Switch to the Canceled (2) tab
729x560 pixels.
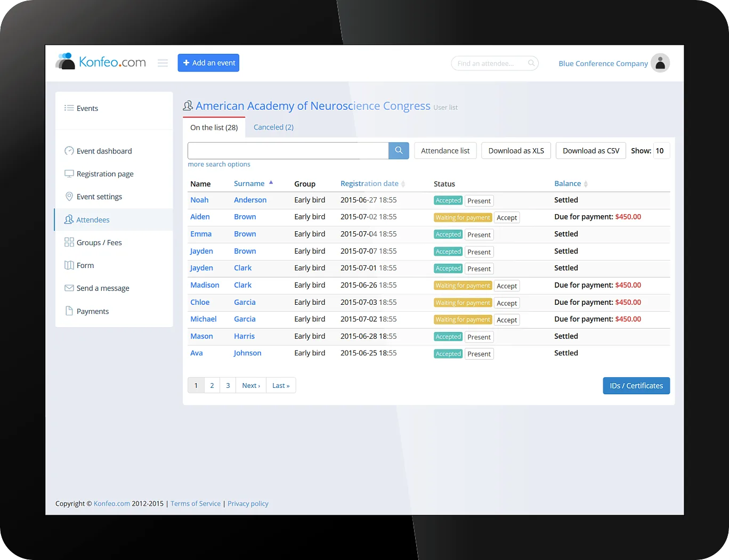click(273, 127)
